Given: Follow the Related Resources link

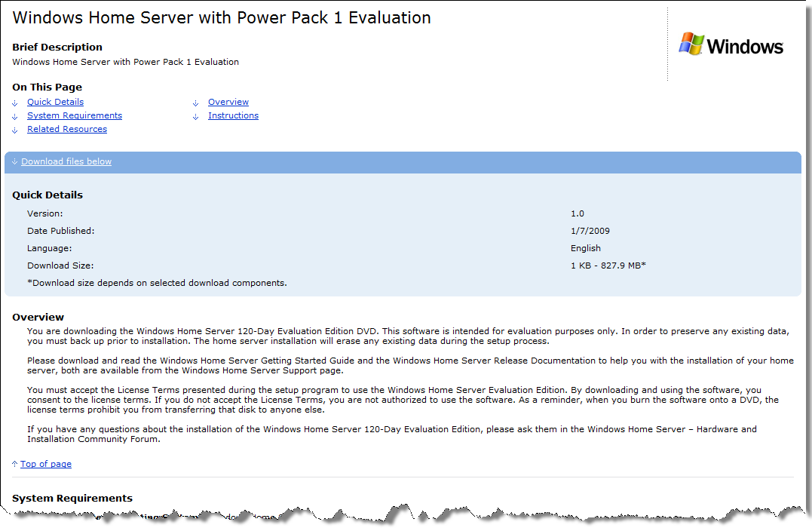Looking at the screenshot, I should (67, 129).
